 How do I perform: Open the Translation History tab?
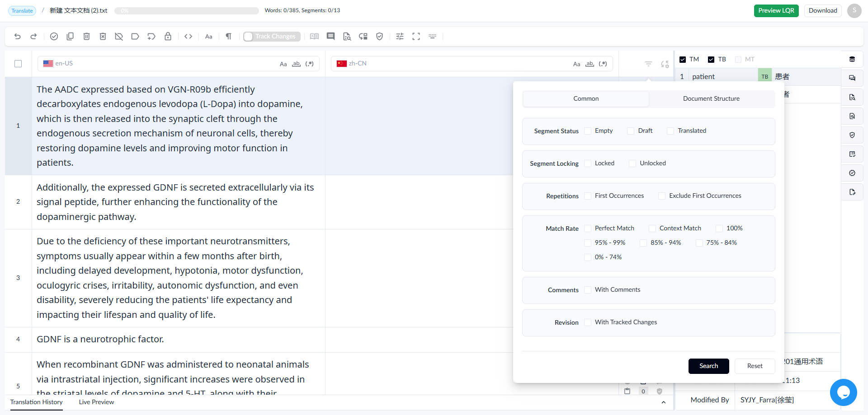click(37, 402)
